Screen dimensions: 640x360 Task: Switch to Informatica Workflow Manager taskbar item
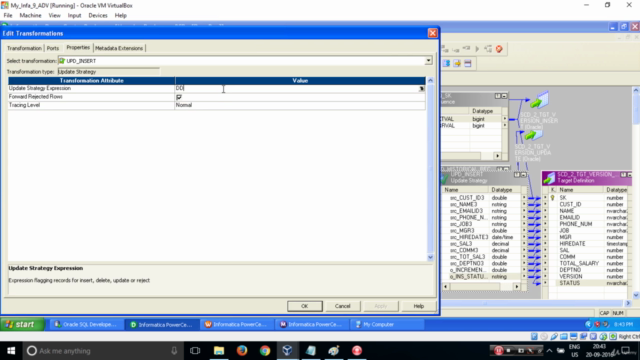pos(236,324)
